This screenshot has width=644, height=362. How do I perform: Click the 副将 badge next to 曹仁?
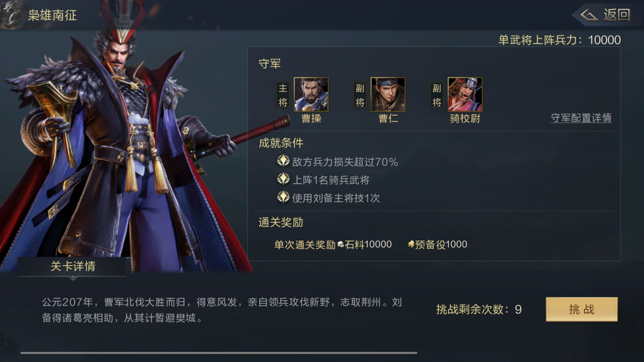pyautogui.click(x=360, y=95)
